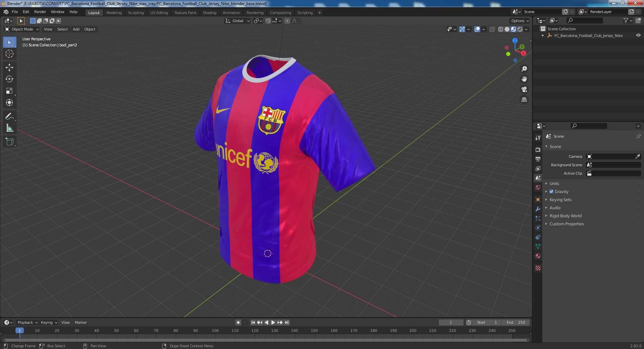Switch to the UV Editing workspace tab
Screen dimensions: 644x349
(159, 13)
